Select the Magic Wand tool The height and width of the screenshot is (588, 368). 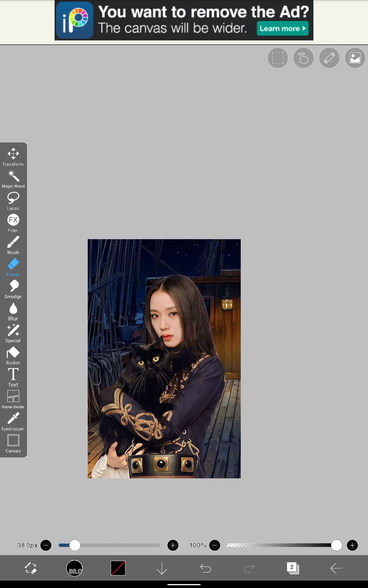pos(13,179)
